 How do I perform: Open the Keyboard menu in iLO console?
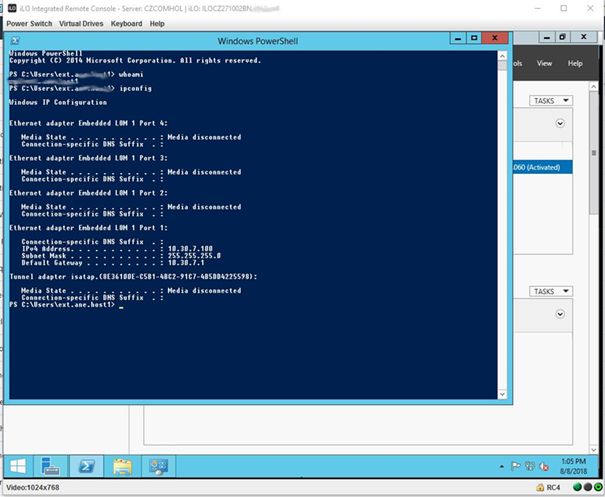[x=126, y=24]
